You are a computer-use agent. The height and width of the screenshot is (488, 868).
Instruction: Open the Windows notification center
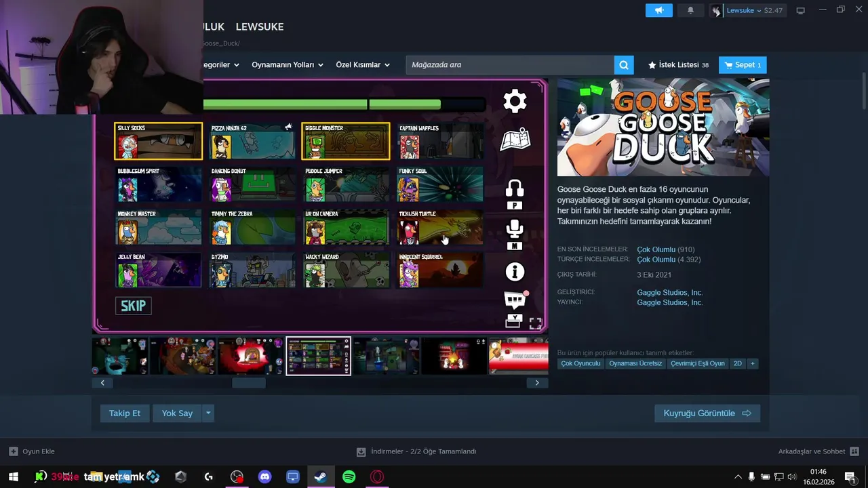tap(850, 477)
